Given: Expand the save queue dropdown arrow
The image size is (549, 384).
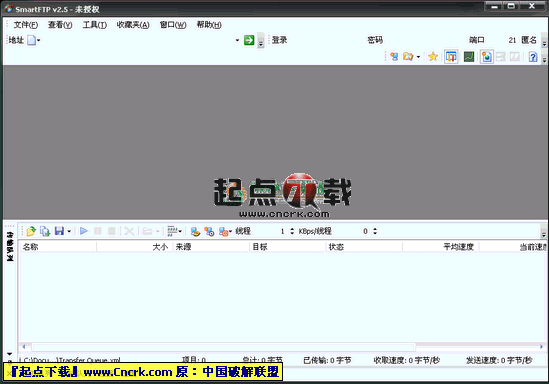Looking at the screenshot, I should 69,231.
